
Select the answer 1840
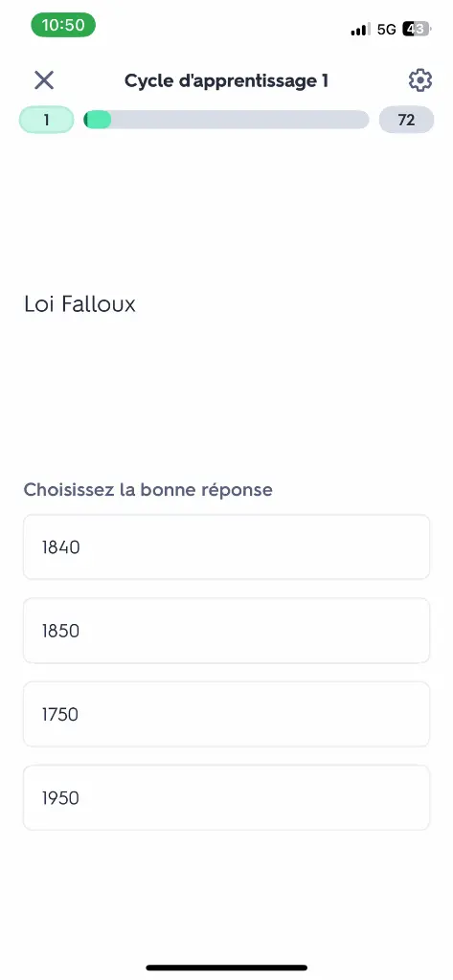coord(226,546)
